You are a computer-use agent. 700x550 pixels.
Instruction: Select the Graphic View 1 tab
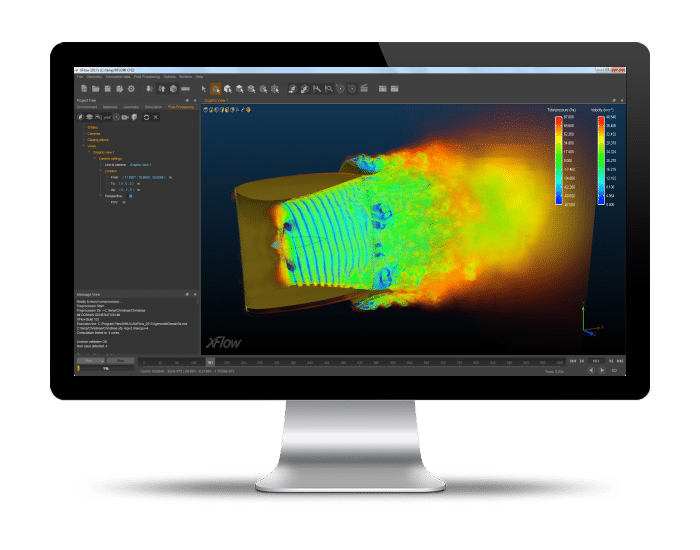click(216, 100)
